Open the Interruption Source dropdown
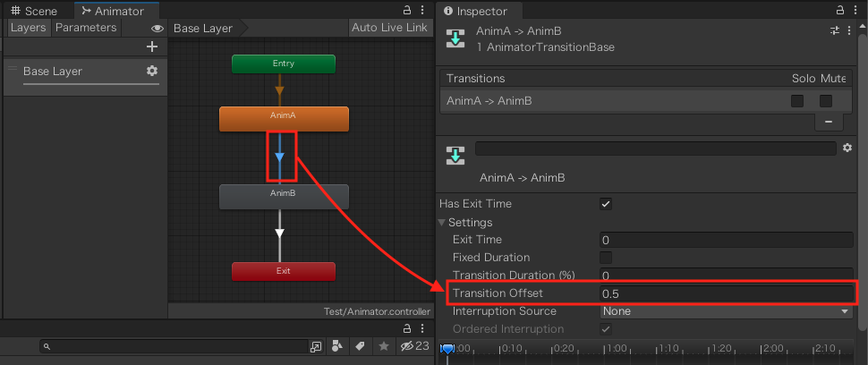Image resolution: width=868 pixels, height=365 pixels. click(727, 311)
